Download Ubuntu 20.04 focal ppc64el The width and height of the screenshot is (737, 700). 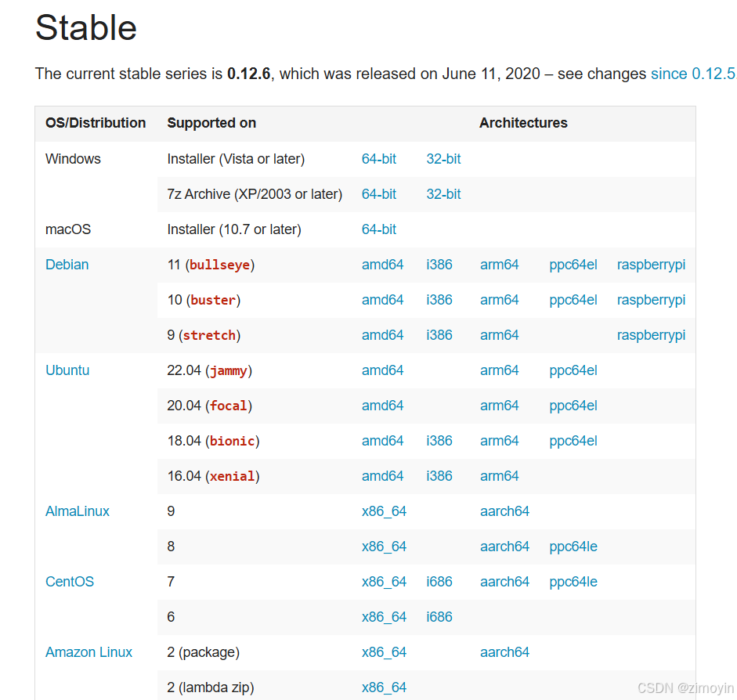(x=573, y=406)
